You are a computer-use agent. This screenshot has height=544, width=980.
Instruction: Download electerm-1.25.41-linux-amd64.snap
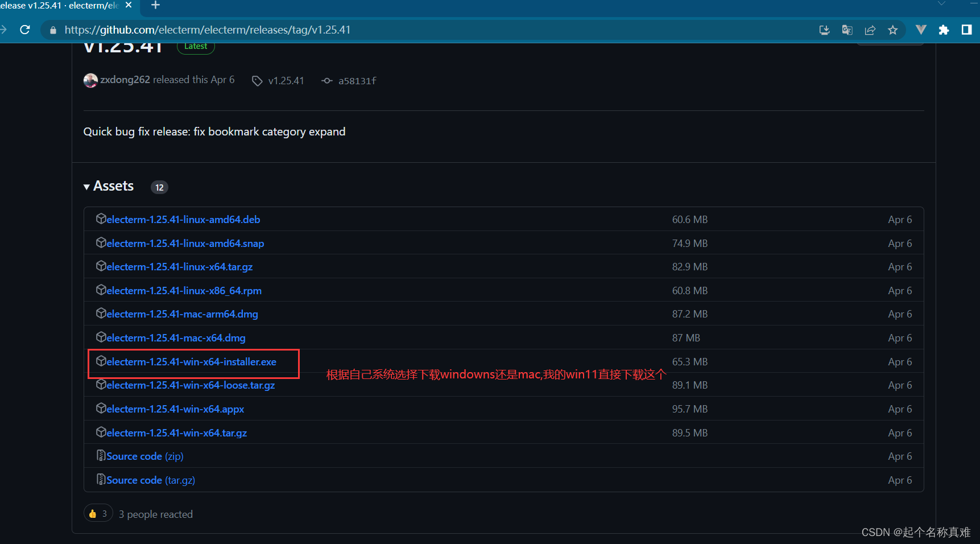click(x=185, y=244)
